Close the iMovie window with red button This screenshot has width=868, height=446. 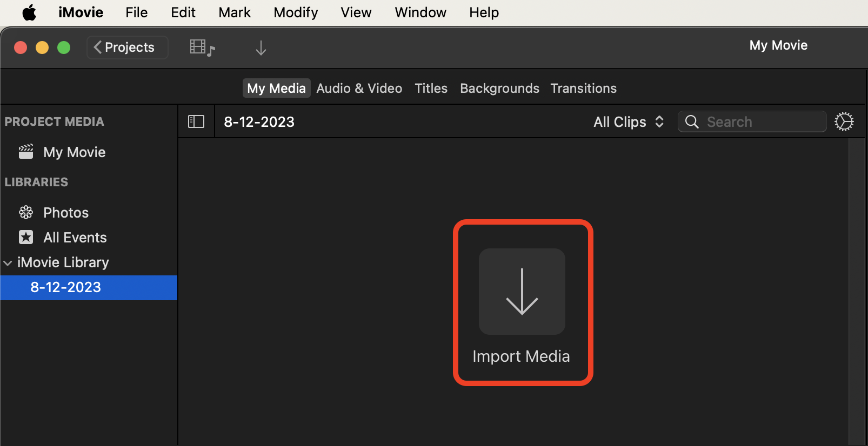21,48
